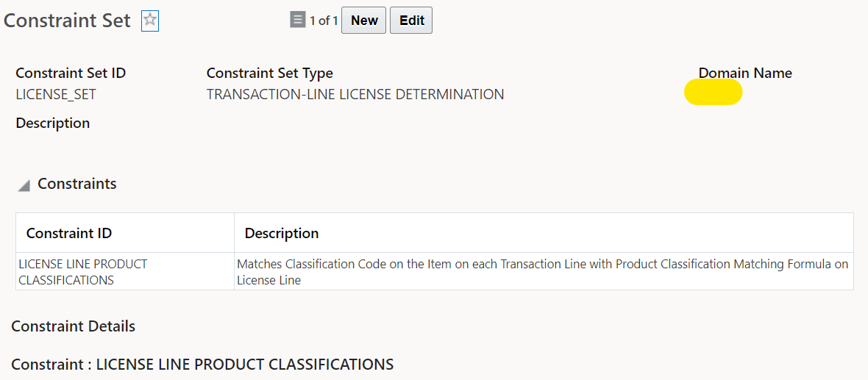
Task: Sort by Description column header
Action: (544, 233)
